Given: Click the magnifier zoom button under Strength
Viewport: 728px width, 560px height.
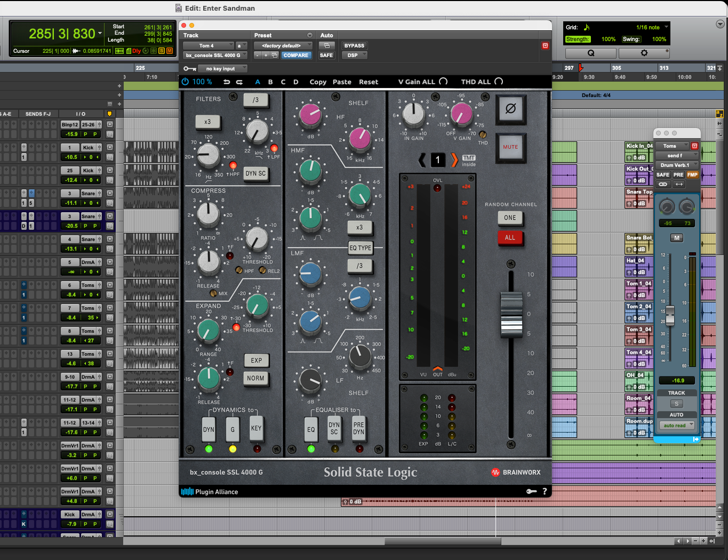Looking at the screenshot, I should (590, 53).
